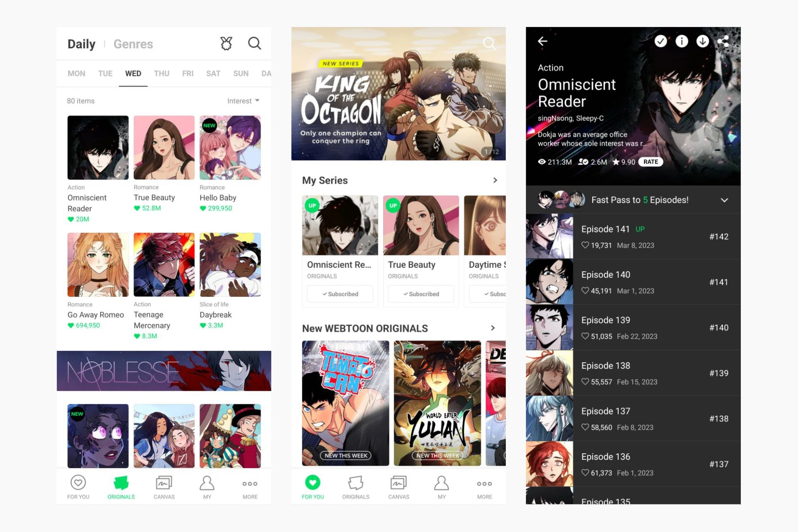Screen dimensions: 798x532
Task: Click the download icon on Omniscient Reader page
Action: (702, 41)
